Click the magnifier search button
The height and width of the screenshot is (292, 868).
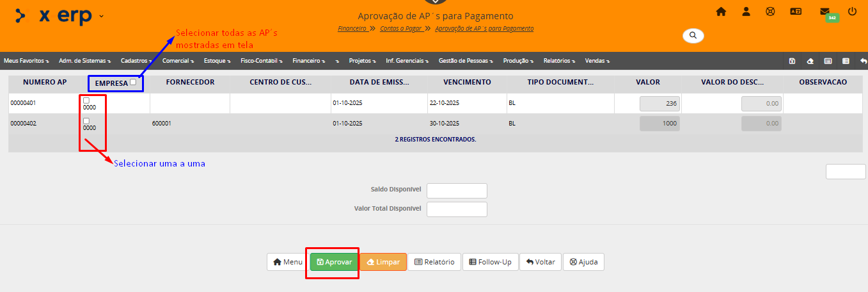693,35
